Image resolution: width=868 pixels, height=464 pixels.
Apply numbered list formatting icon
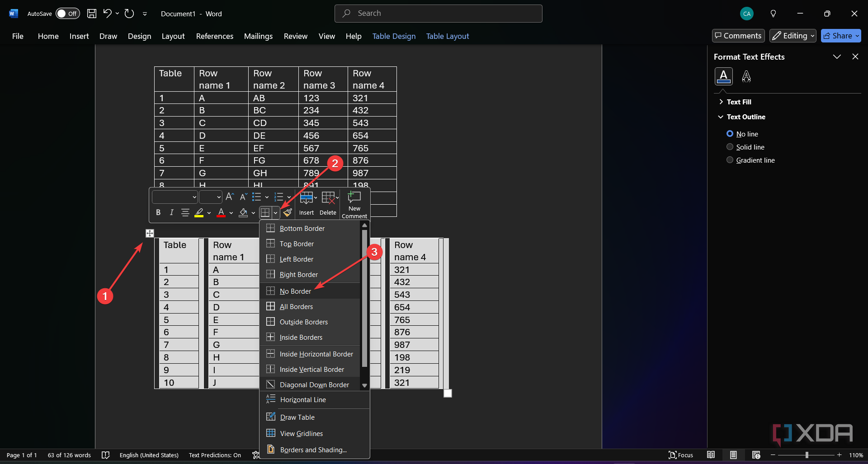279,197
